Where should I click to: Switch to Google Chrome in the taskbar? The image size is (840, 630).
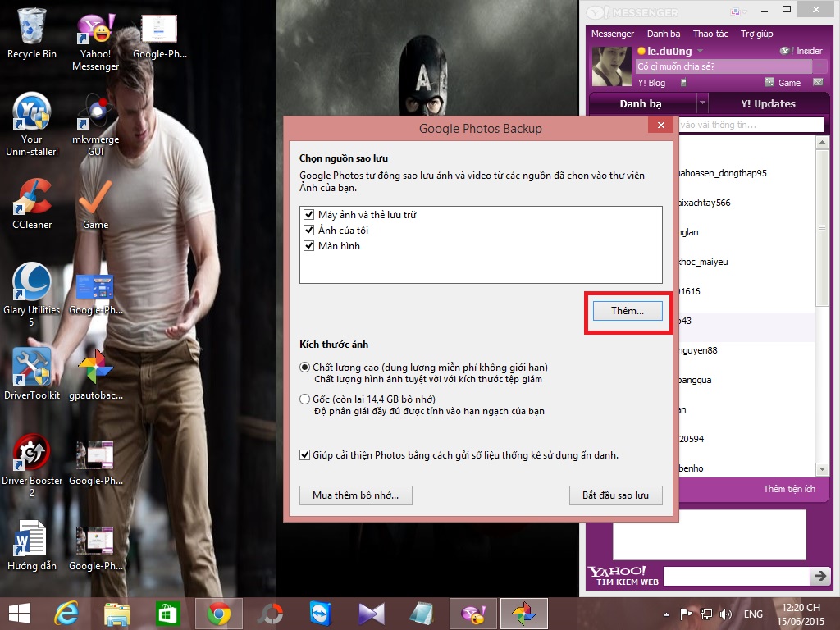218,614
